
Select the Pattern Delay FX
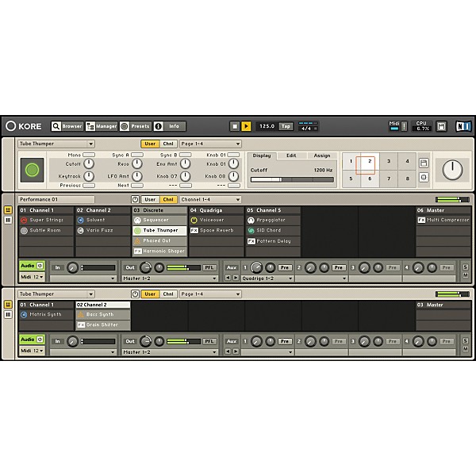(x=273, y=241)
